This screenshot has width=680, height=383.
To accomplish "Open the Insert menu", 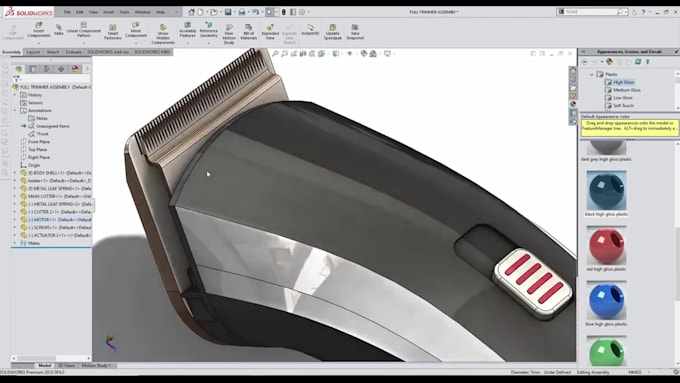I will pos(108,12).
